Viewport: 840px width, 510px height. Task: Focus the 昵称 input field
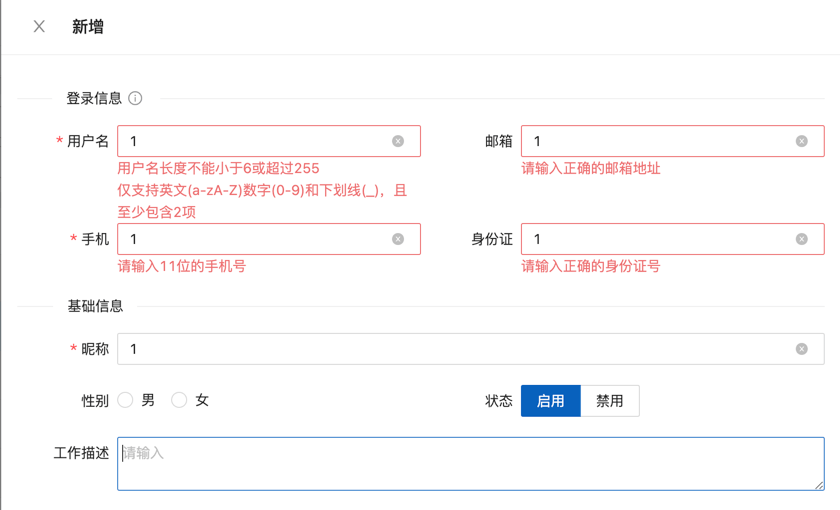(450, 349)
